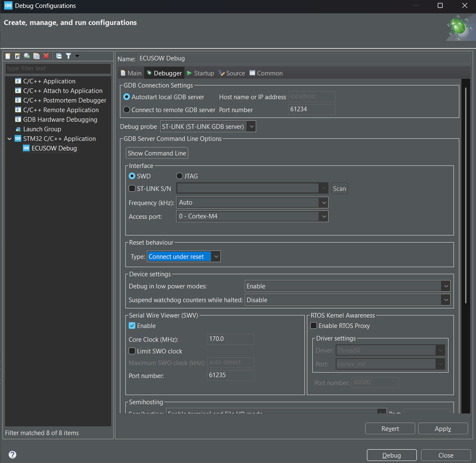
Task: Click the Scan button
Action: tap(339, 188)
